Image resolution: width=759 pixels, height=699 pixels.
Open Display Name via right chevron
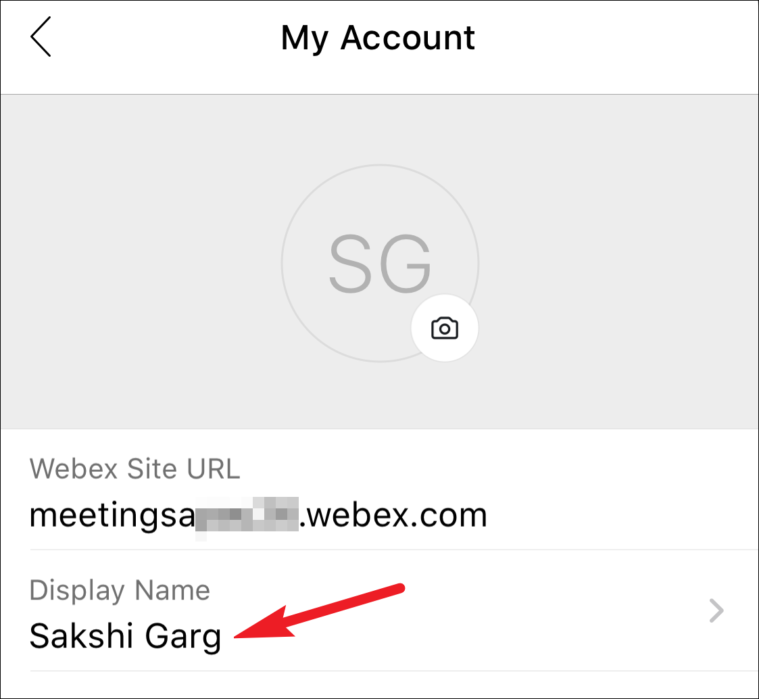716,610
